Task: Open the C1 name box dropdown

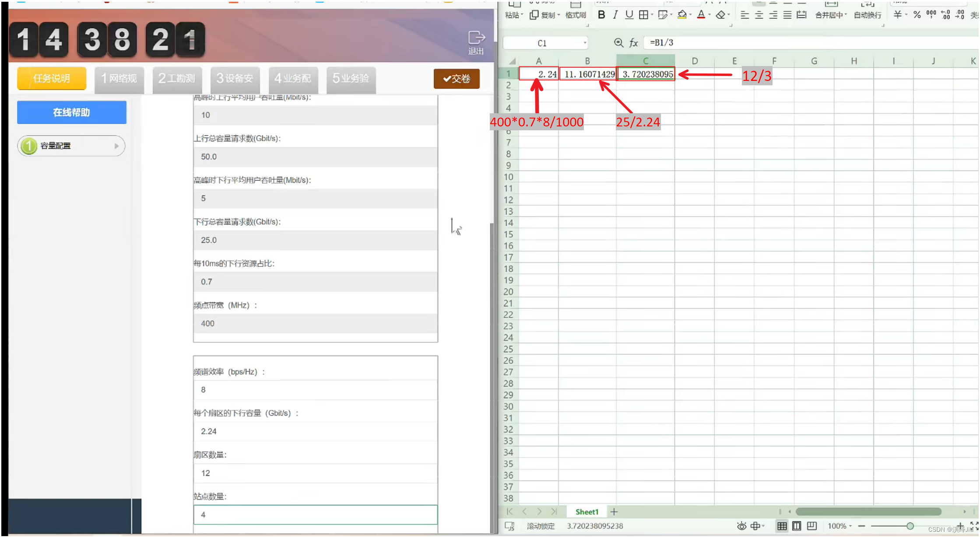Action: pyautogui.click(x=585, y=43)
